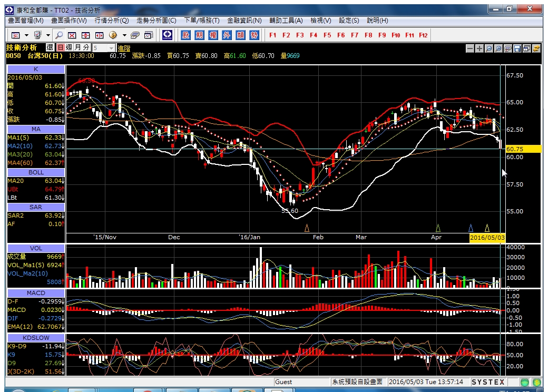Click the 進階 advanced link
Screen dimensions: 548x392
pos(124,48)
